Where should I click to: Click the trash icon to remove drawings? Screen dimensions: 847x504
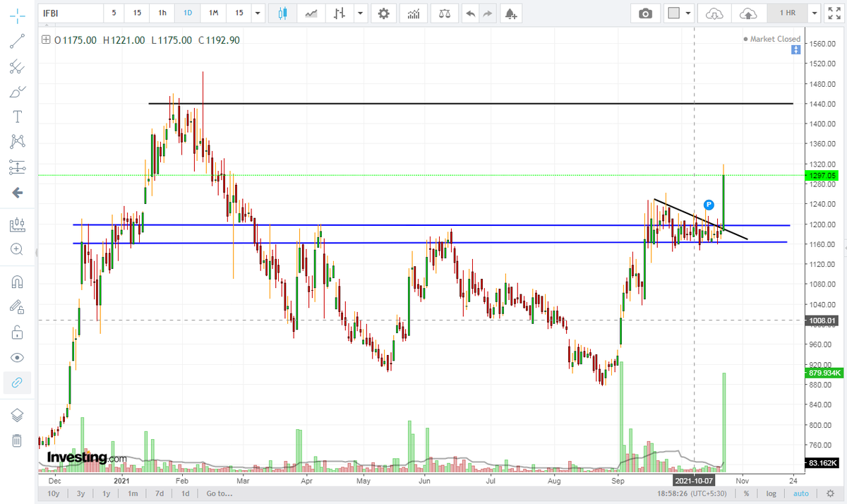point(17,440)
